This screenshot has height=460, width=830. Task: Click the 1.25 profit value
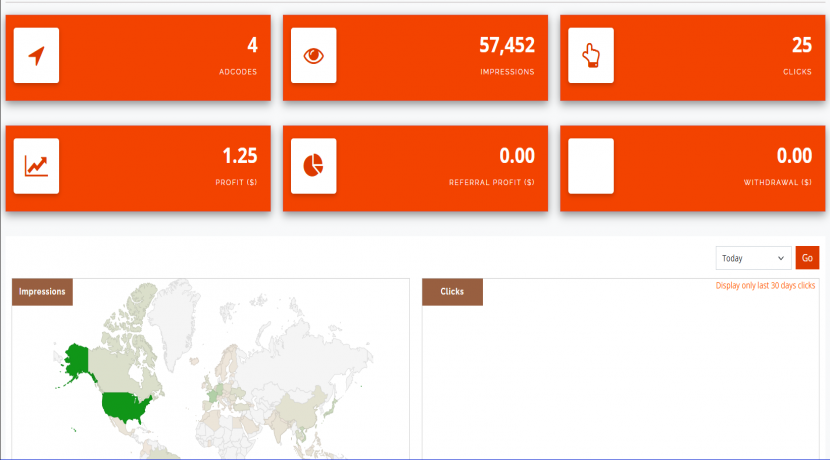239,155
